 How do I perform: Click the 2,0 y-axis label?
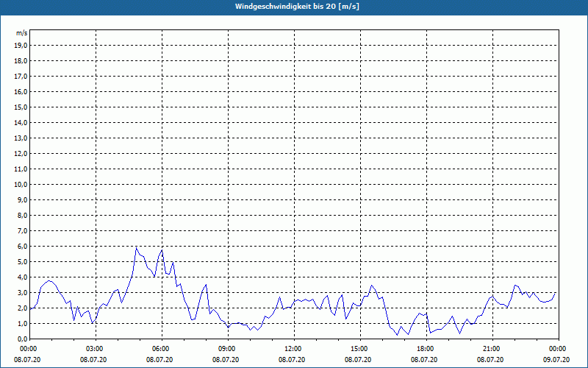click(x=23, y=308)
